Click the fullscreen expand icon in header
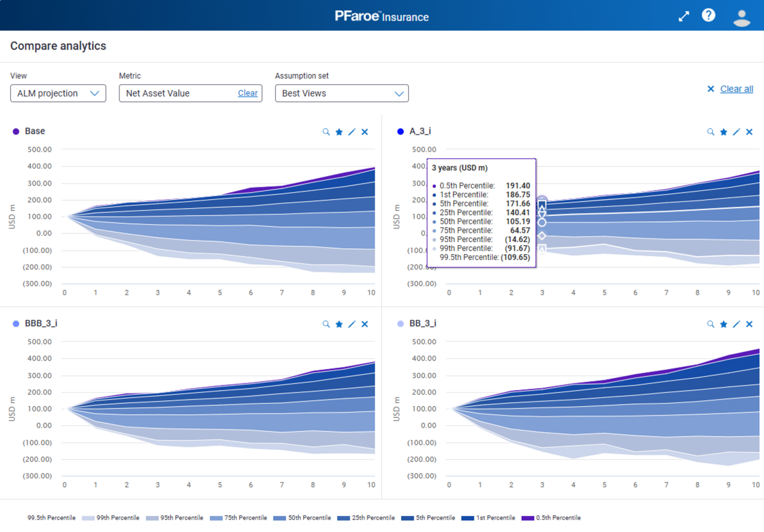The width and height of the screenshot is (764, 532). click(x=684, y=16)
